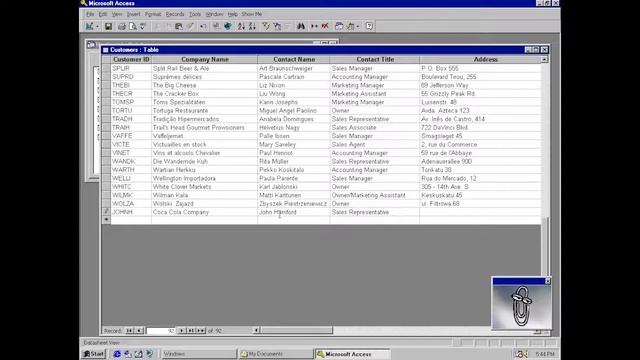This screenshot has width=640, height=360.
Task: Open Print Preview from toolbar
Action: tap(132, 26)
